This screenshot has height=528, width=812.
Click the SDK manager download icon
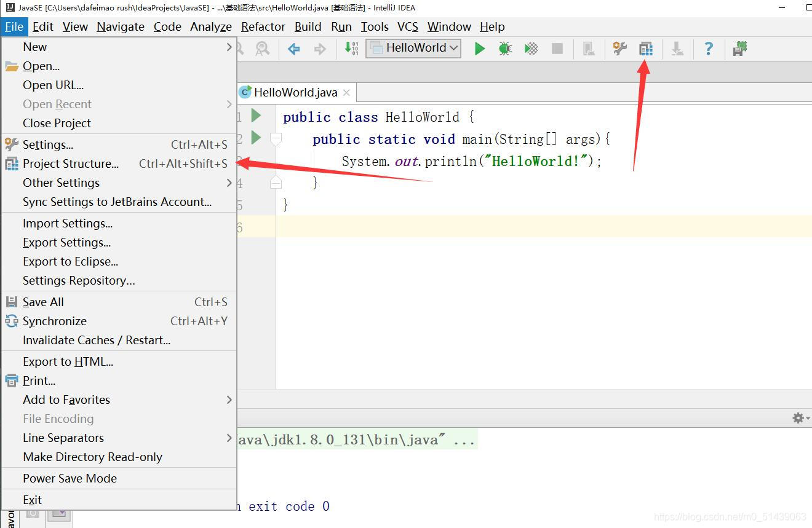[x=677, y=49]
